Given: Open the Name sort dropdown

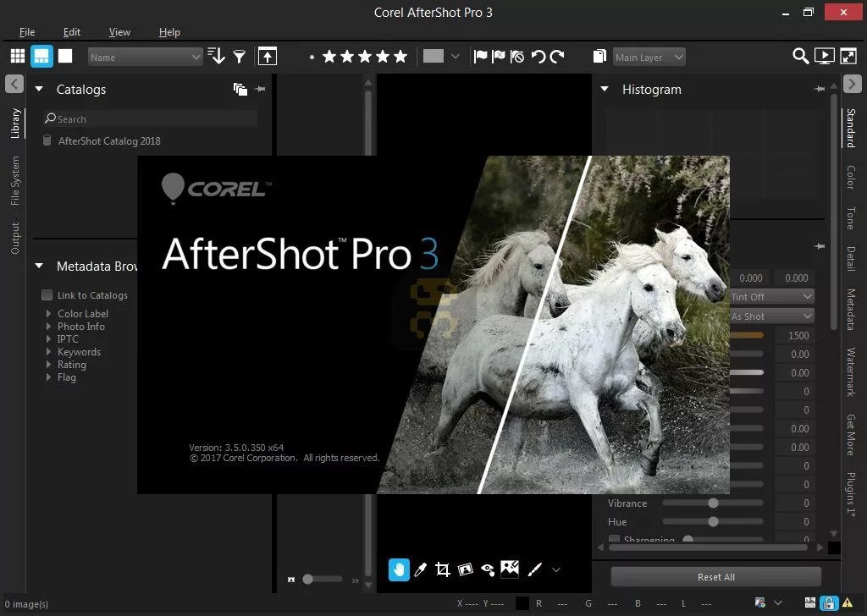Looking at the screenshot, I should [x=145, y=57].
